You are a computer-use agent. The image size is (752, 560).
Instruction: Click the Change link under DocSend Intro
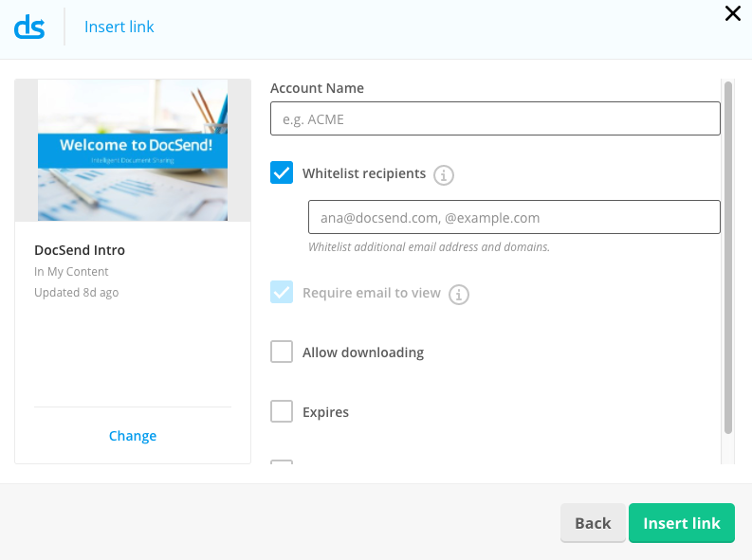pyautogui.click(x=133, y=436)
